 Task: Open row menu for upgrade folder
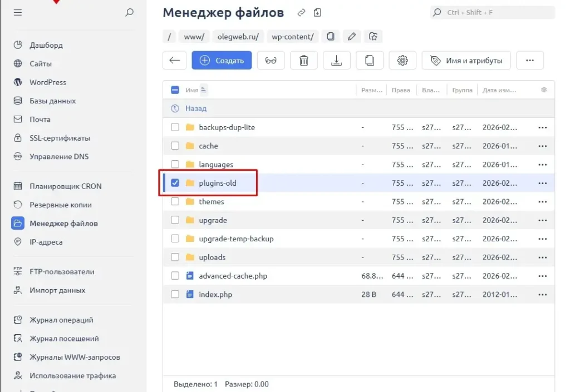542,220
